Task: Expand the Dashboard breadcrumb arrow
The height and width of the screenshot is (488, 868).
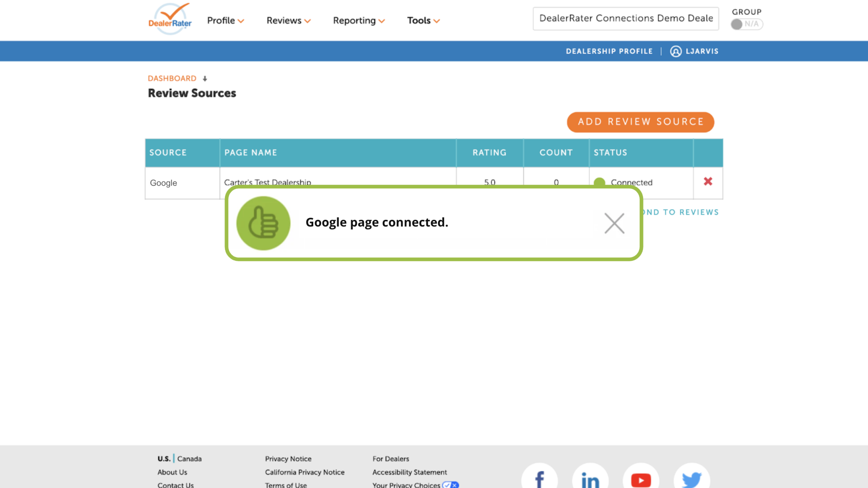Action: (205, 79)
